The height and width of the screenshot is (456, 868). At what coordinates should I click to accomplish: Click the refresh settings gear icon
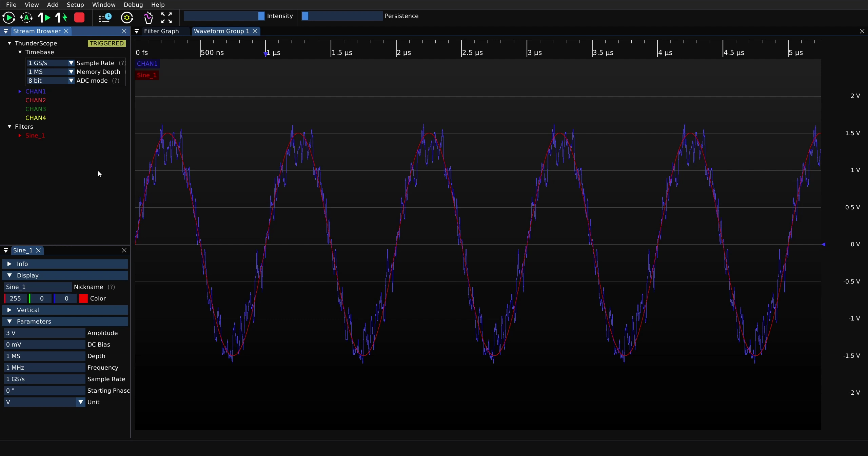click(x=127, y=18)
